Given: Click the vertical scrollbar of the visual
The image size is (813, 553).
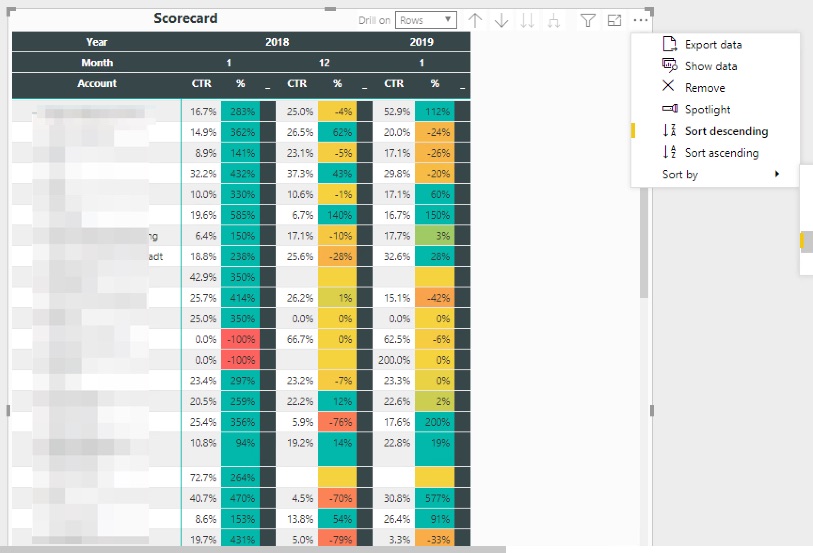Looking at the screenshot, I should pyautogui.click(x=644, y=243).
